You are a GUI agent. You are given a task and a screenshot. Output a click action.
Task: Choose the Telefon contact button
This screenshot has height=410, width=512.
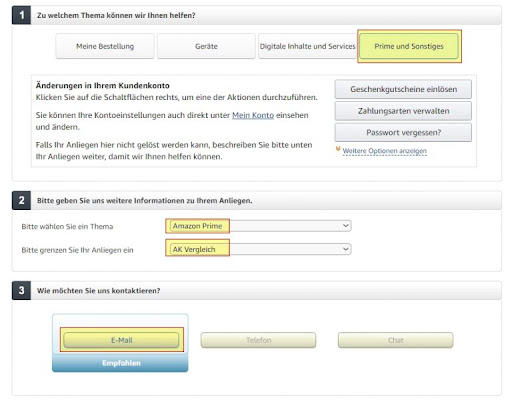pyautogui.click(x=258, y=340)
